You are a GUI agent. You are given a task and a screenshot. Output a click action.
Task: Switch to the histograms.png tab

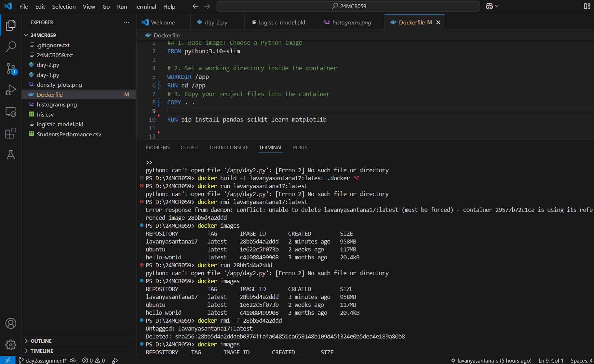(352, 22)
